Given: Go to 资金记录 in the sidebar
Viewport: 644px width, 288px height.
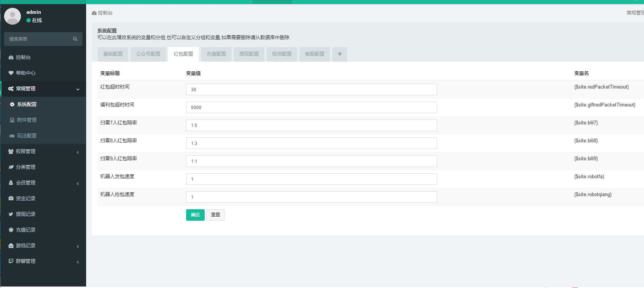Looking at the screenshot, I should (x=25, y=198).
